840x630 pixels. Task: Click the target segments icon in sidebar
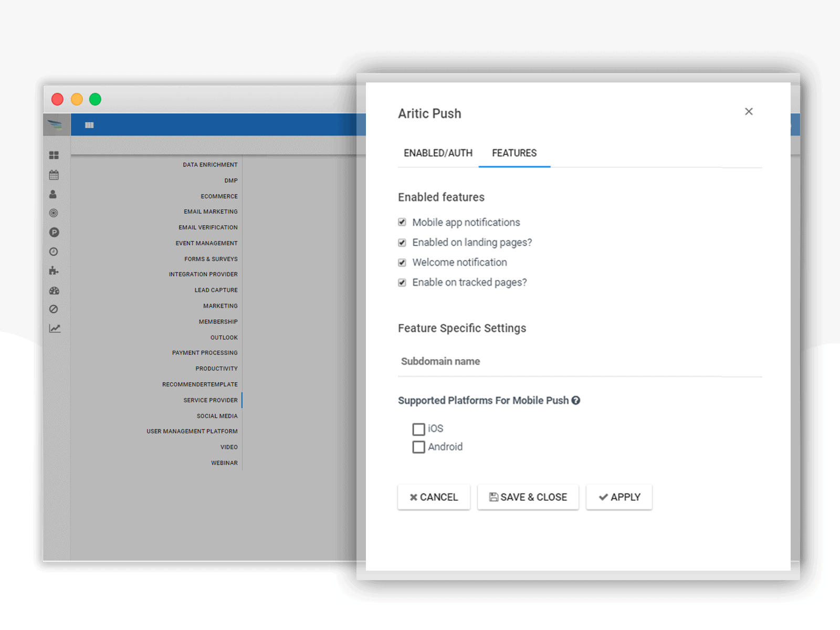coord(54,213)
